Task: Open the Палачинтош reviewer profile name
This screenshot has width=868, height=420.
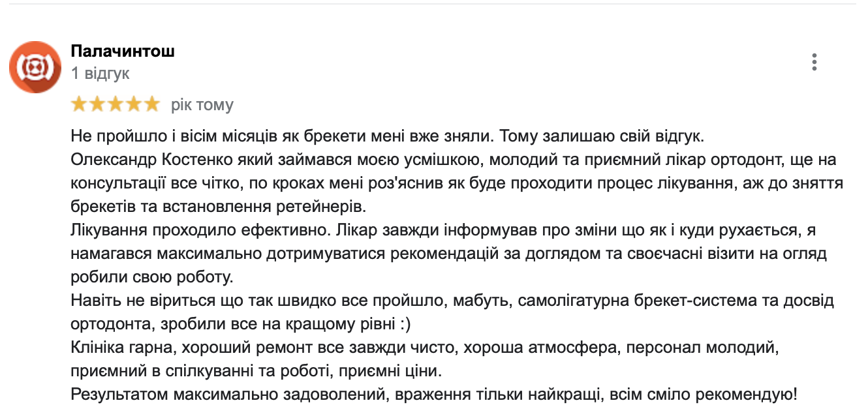Action: click(122, 51)
